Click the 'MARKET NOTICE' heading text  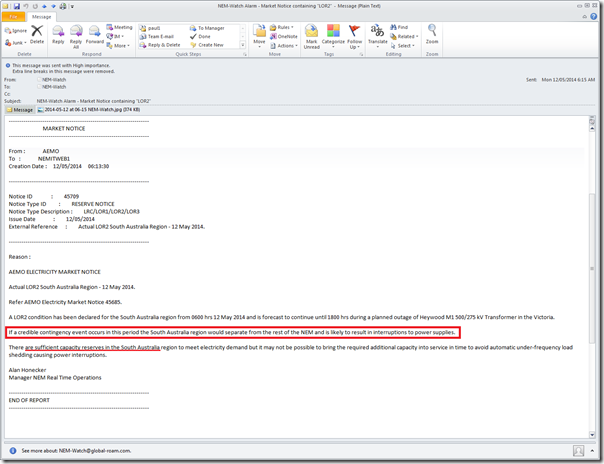64,129
